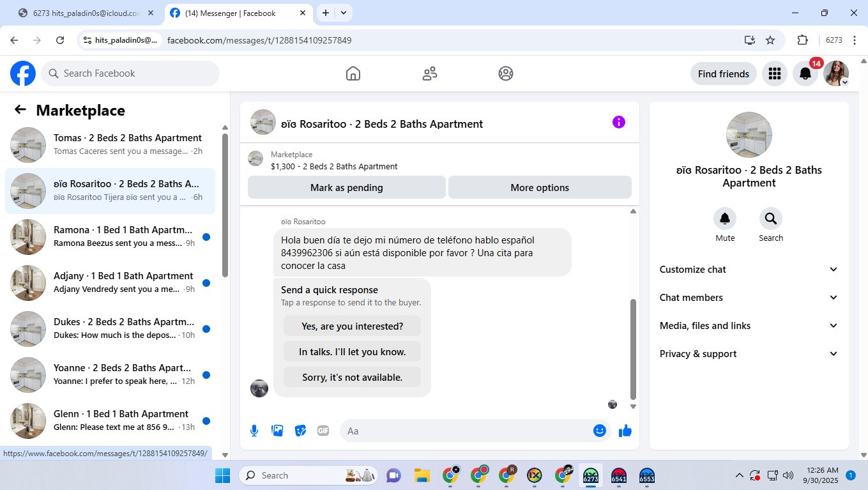Open the account profile picture menu
Screen dimensions: 868x490
(836, 73)
